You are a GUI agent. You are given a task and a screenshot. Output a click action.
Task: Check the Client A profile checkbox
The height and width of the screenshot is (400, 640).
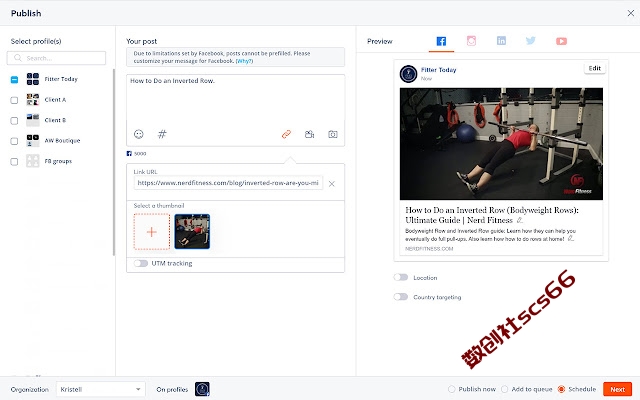pos(14,100)
